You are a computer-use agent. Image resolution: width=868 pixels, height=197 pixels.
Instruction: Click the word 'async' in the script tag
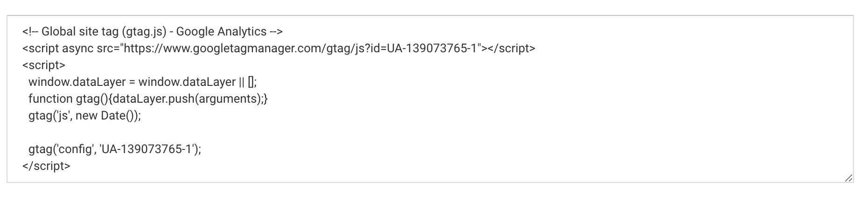point(77,49)
